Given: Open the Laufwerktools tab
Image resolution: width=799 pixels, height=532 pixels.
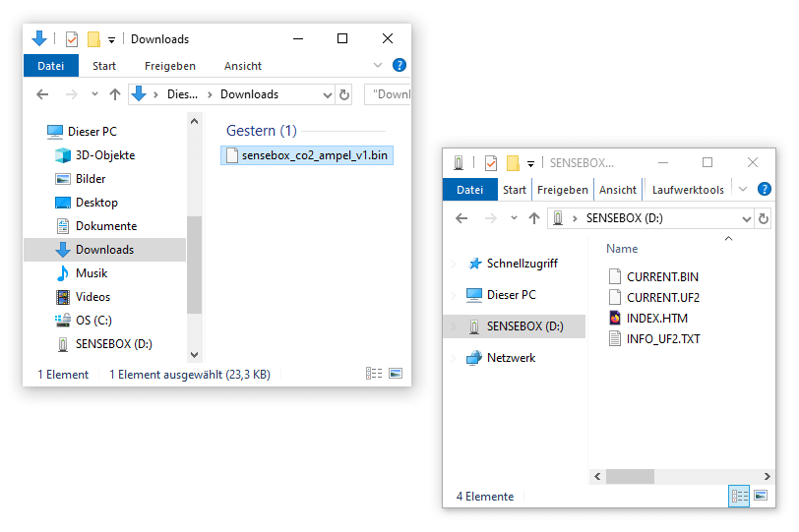Looking at the screenshot, I should (687, 190).
